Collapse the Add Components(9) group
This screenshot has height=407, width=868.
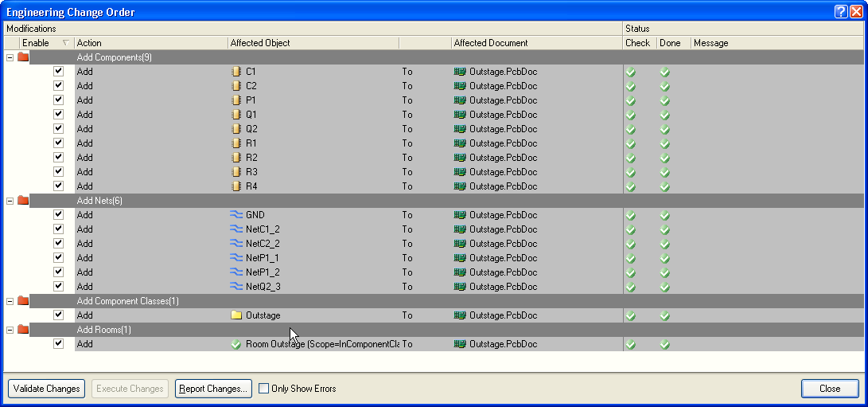pos(10,57)
